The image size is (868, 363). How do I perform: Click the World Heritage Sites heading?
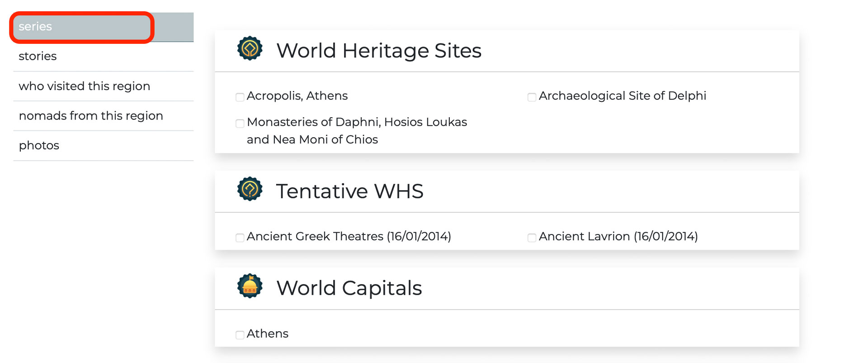click(x=379, y=50)
